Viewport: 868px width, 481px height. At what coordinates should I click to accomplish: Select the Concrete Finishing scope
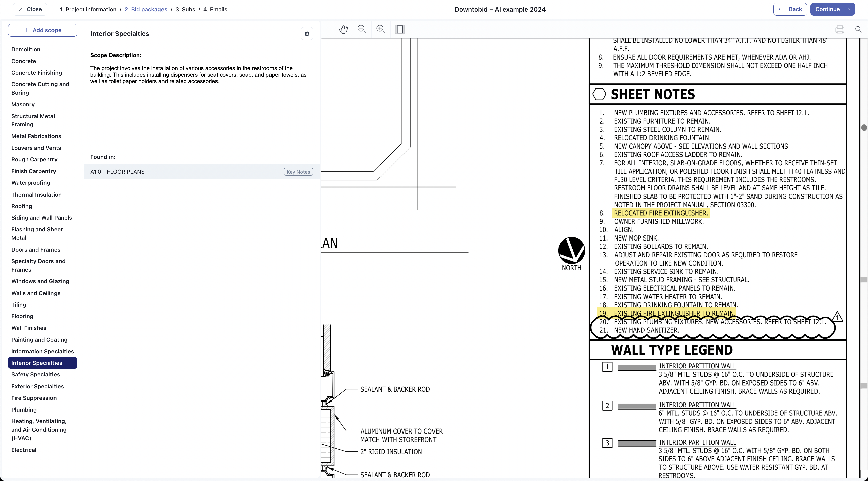point(36,72)
